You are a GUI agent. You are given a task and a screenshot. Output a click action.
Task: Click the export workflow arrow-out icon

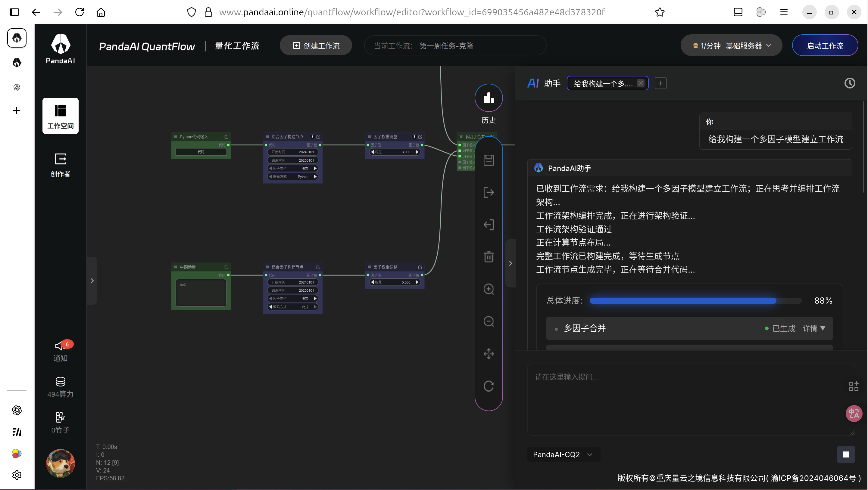pyautogui.click(x=489, y=192)
